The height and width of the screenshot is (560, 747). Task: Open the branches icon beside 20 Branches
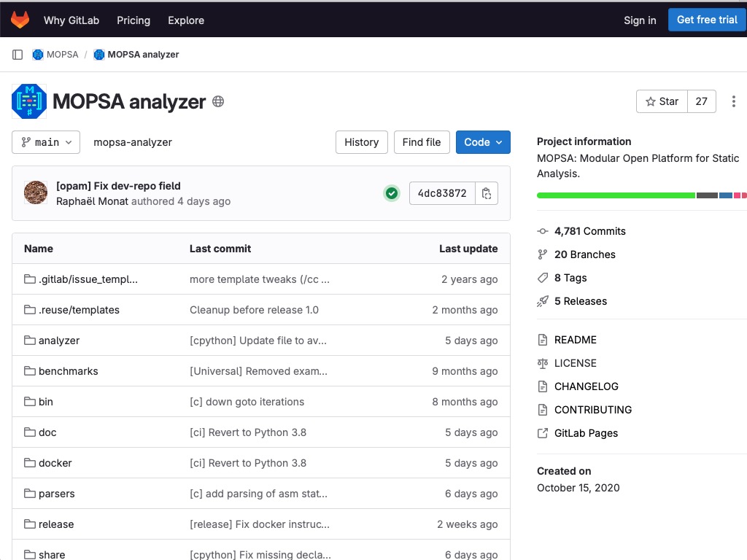(542, 254)
